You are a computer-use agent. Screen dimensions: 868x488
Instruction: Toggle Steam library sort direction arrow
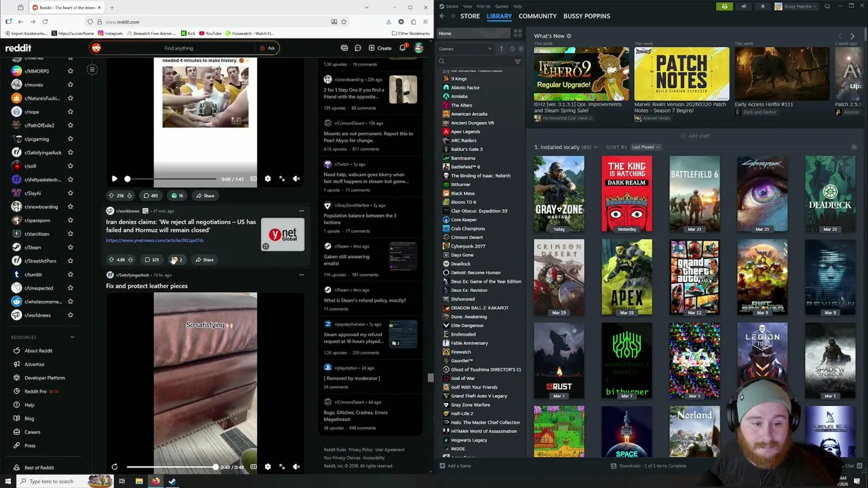[502, 49]
